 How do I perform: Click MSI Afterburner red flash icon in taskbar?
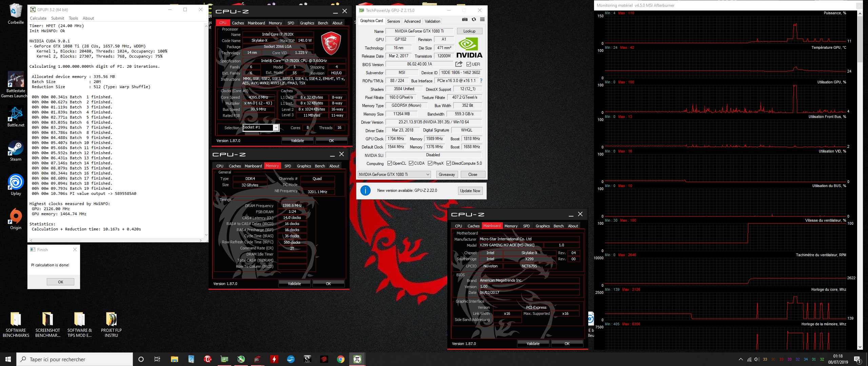(x=274, y=359)
